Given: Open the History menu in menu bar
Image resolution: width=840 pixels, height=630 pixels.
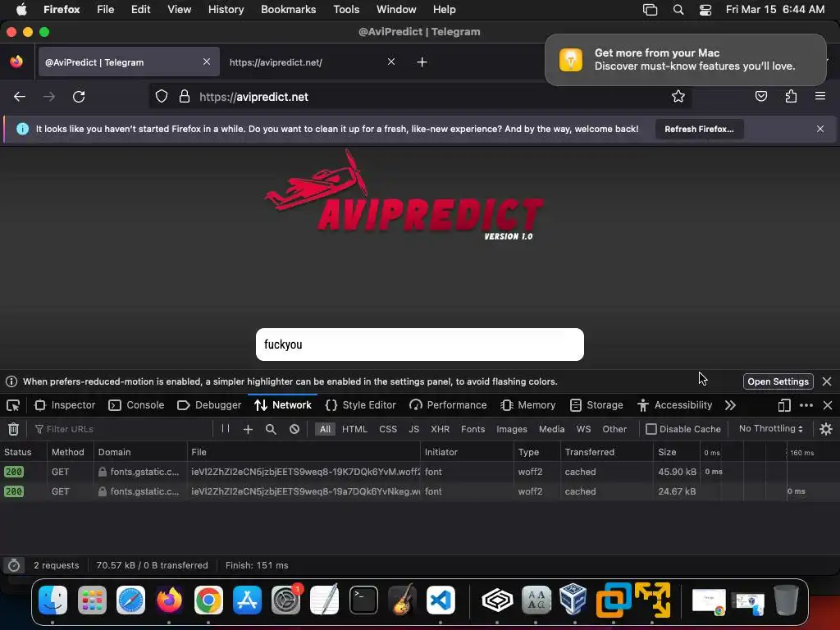Looking at the screenshot, I should click(226, 10).
